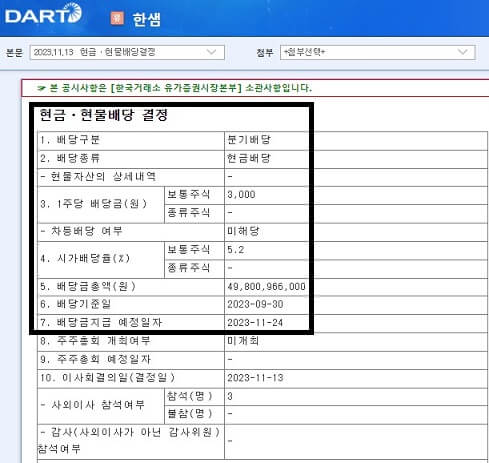Open the 첨부 attachment dropdown
The image size is (489, 463).
(x=377, y=52)
